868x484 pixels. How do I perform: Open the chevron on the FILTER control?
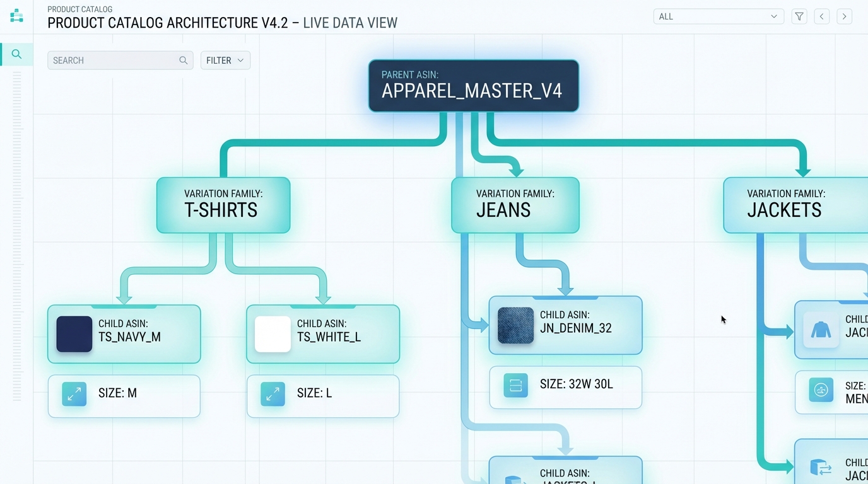pyautogui.click(x=240, y=60)
